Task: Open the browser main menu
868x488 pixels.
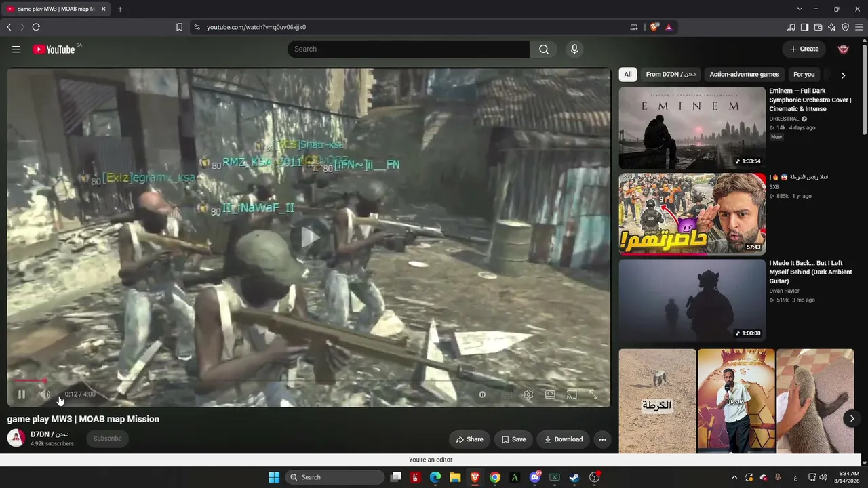Action: pos(859,27)
